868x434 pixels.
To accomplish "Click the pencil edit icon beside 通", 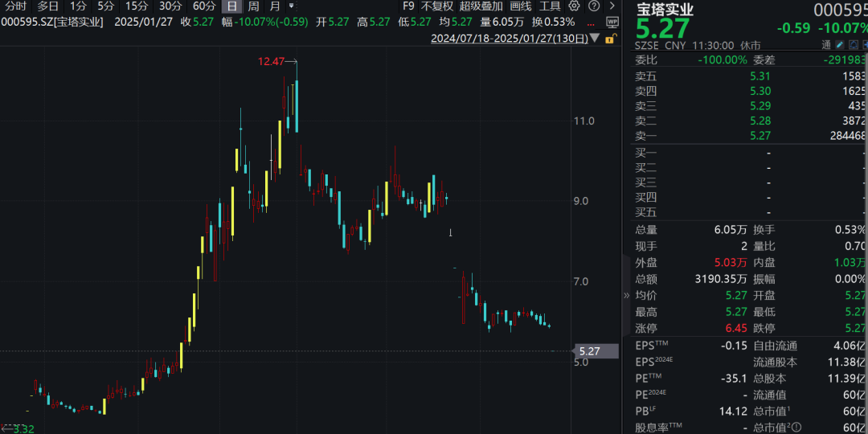I will coord(840,45).
